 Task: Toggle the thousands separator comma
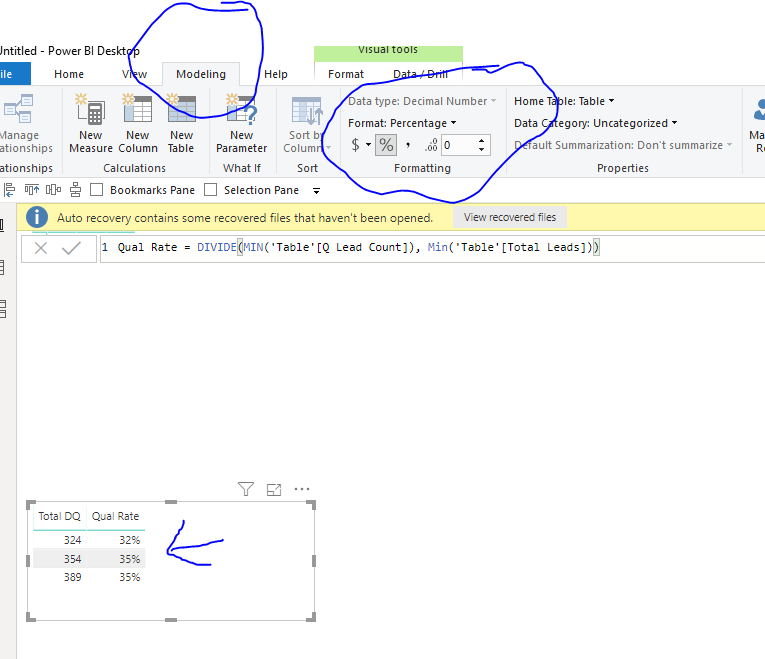click(x=408, y=145)
